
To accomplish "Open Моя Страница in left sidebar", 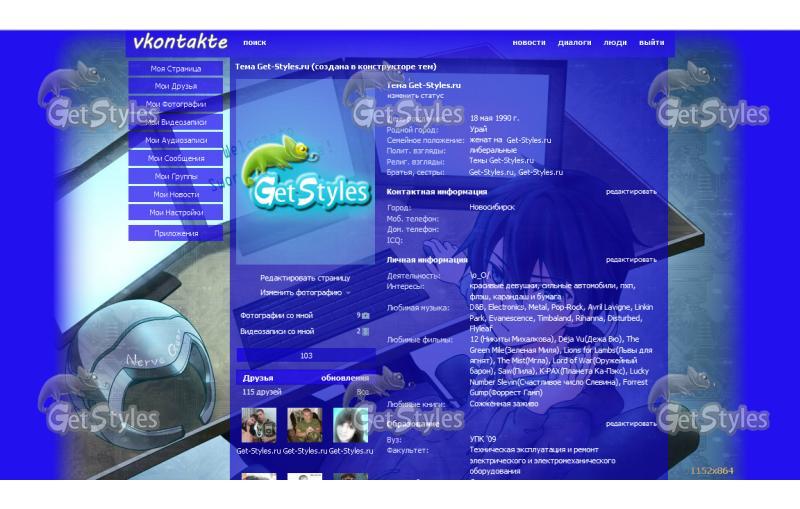I will coord(176,69).
